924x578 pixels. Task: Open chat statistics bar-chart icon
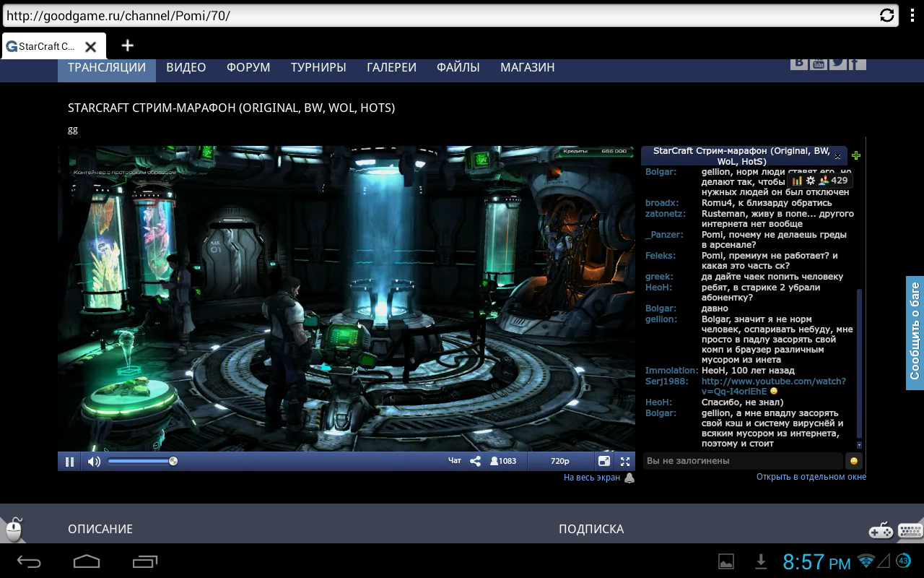(797, 181)
